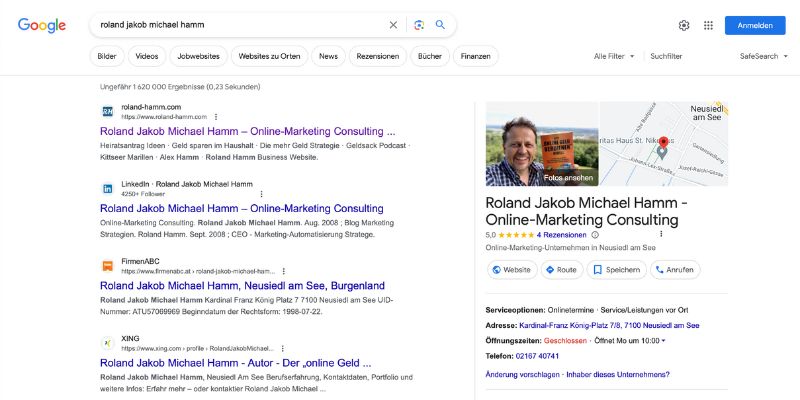Open the Neusiedl am See map thumbnail
The height and width of the screenshot is (400, 800).
(664, 144)
